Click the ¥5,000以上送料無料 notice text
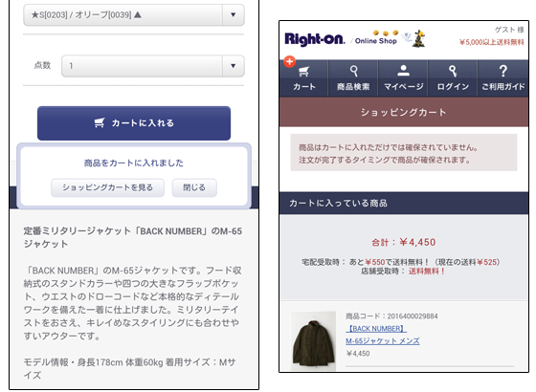Screen dimensions: 536x392 (x=491, y=42)
